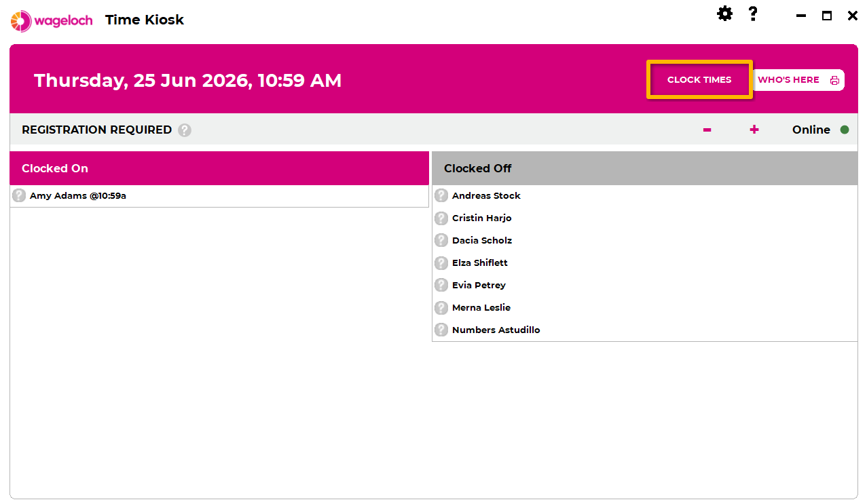Open the settings gear icon

[725, 14]
